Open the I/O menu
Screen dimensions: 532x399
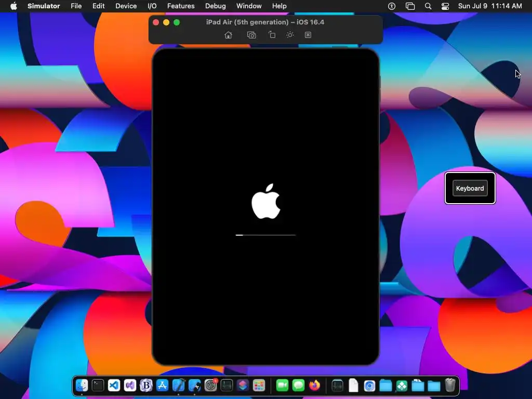coord(152,6)
